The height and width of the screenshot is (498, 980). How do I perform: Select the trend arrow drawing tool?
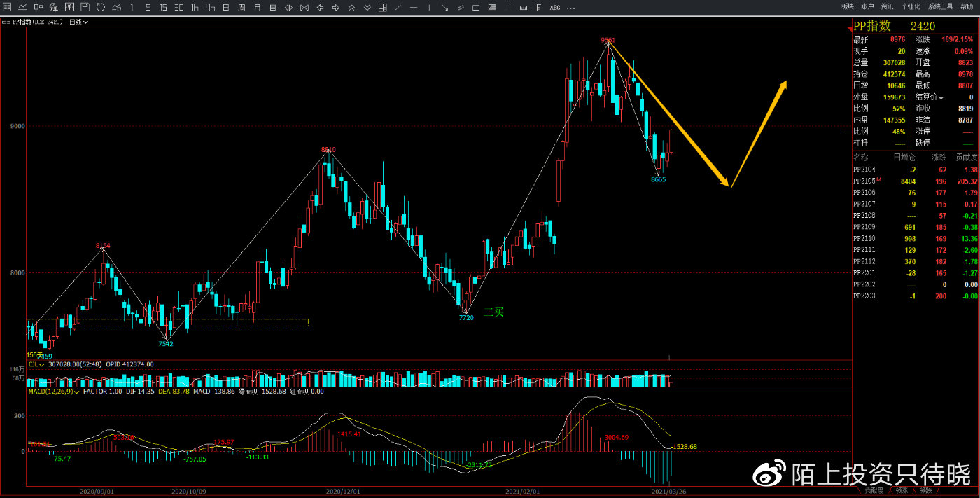pyautogui.click(x=445, y=7)
